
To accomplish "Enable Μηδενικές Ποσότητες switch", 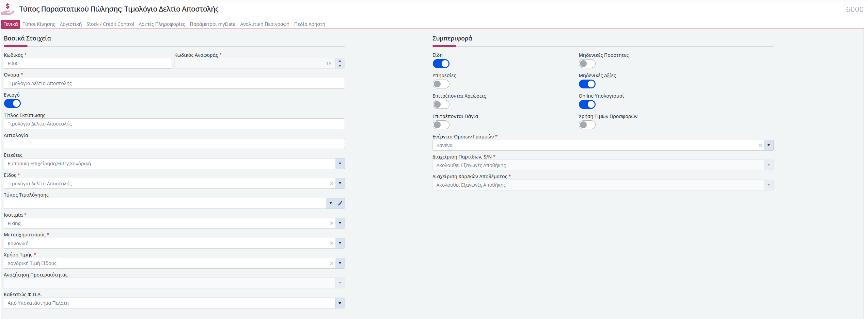I will (x=587, y=64).
